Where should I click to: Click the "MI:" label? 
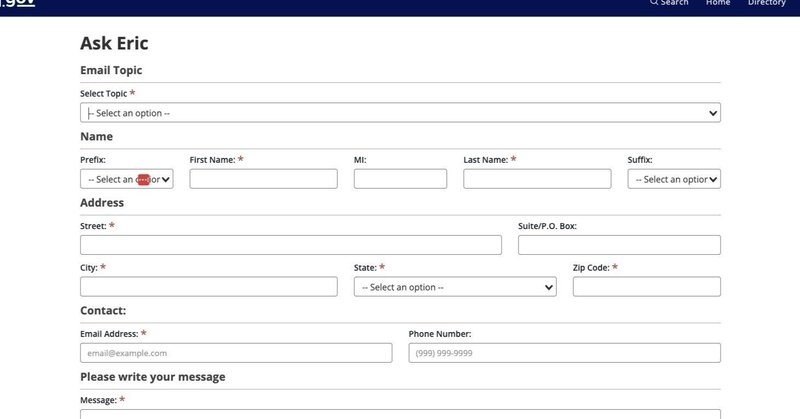360,160
